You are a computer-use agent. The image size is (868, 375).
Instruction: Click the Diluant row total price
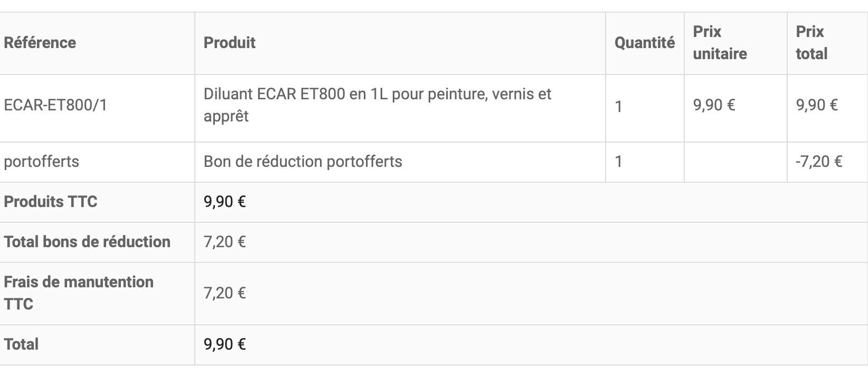817,105
